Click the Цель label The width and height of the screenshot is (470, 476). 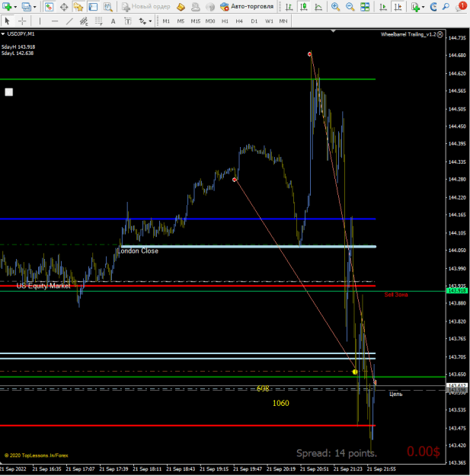[396, 394]
